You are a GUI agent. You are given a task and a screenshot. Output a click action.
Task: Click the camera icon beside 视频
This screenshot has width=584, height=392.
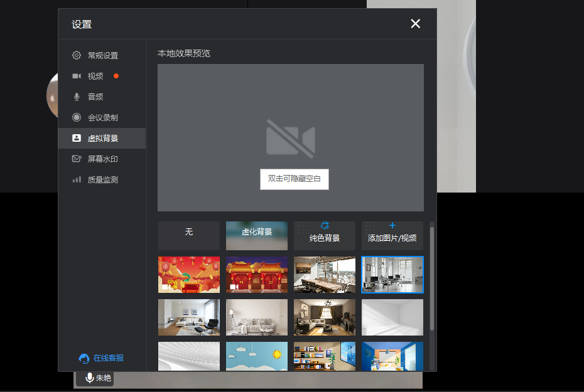(x=77, y=77)
